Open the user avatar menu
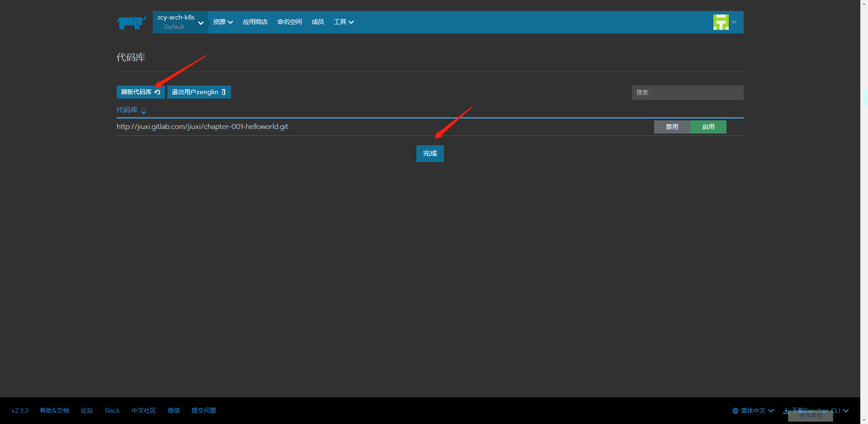This screenshot has height=424, width=868. (725, 22)
